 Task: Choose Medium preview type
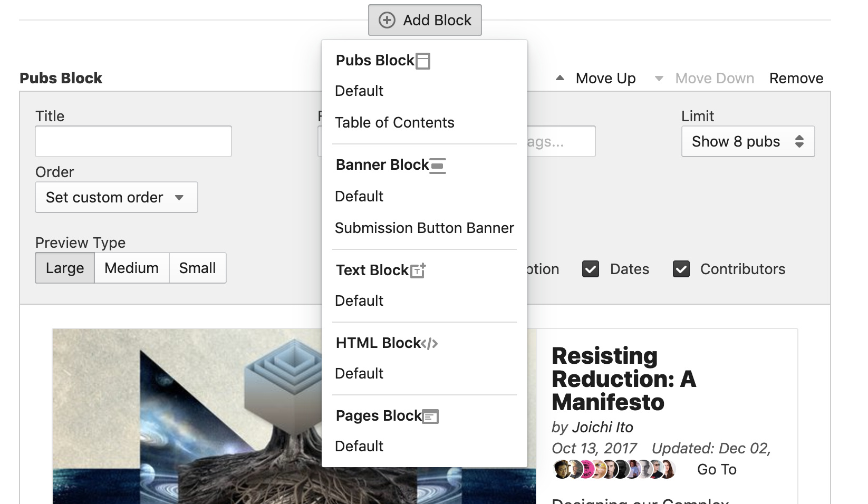tap(131, 268)
